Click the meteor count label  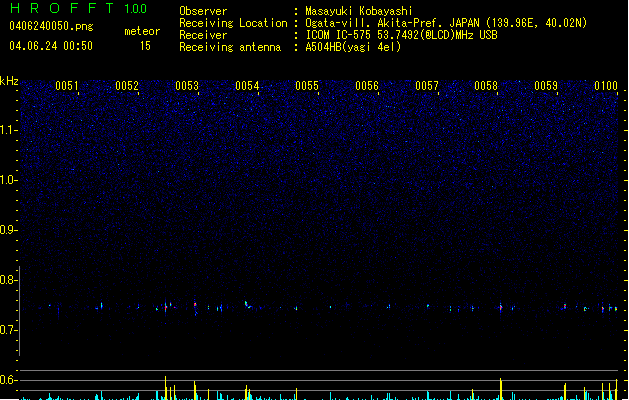click(142, 31)
